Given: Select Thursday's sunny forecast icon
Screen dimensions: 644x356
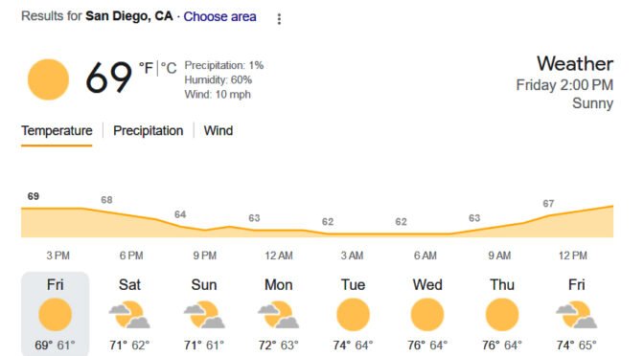Looking at the screenshot, I should coord(502,315).
